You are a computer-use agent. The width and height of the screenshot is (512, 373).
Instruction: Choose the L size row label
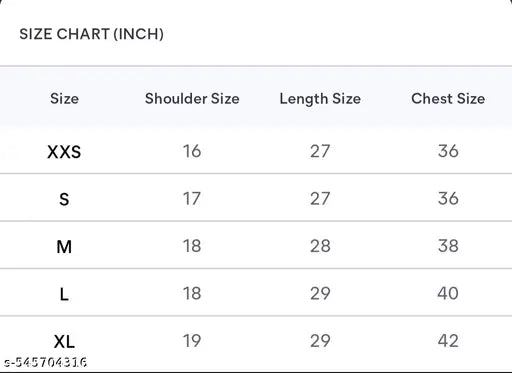pos(64,294)
